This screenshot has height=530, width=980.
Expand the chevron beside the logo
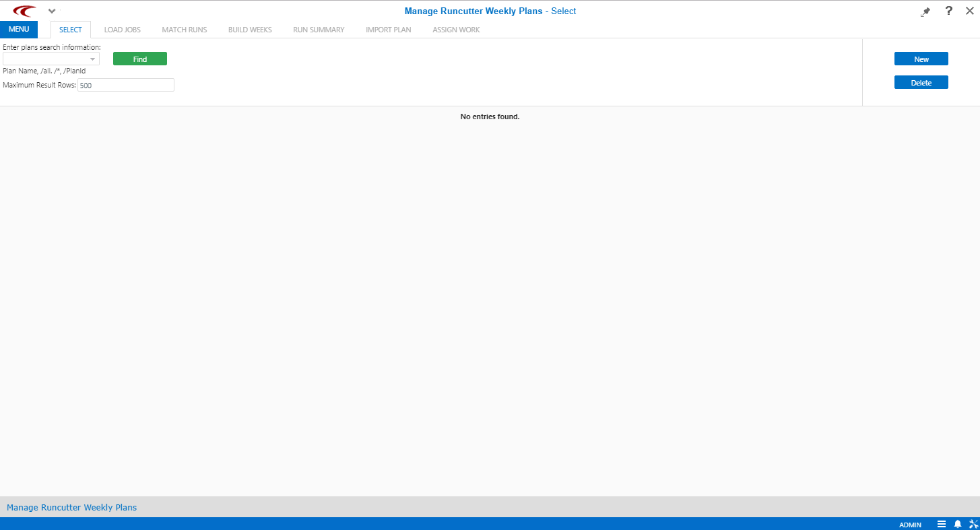52,11
